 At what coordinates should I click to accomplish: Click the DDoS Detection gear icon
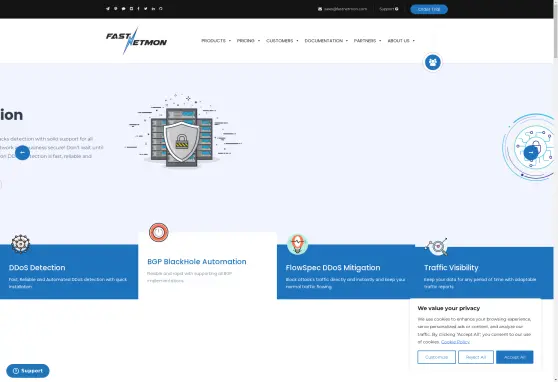(x=21, y=244)
